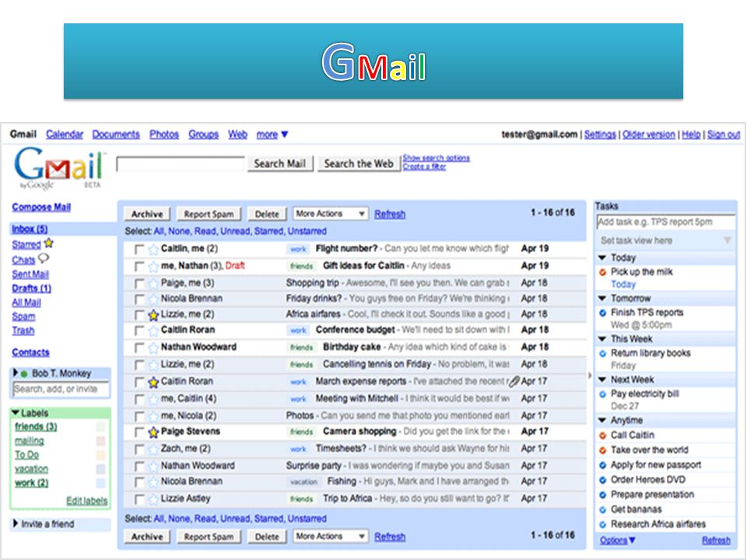
Task: Tick checkbox for Cancelling tennis on Friday email
Action: tap(139, 366)
